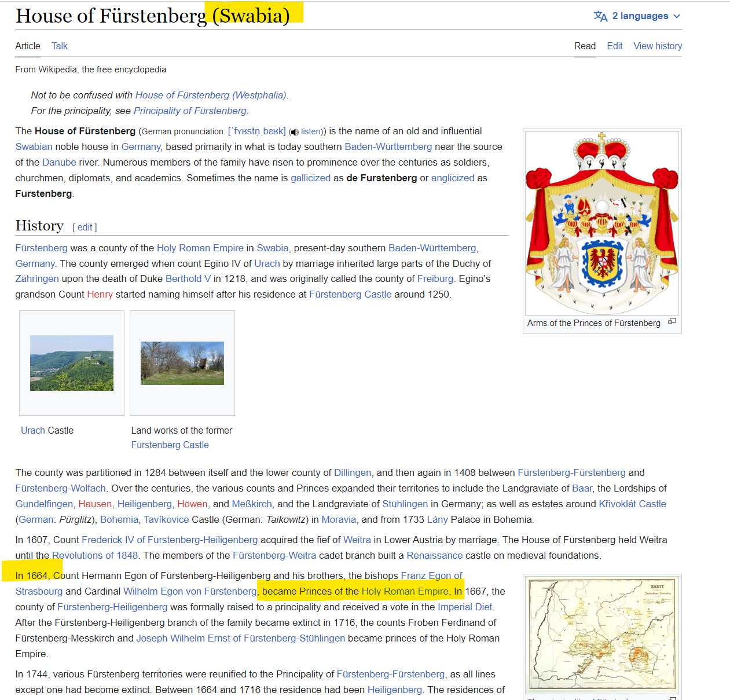The width and height of the screenshot is (730, 700).
Task: Open the 2 languages dropdown
Action: pyautogui.click(x=637, y=16)
